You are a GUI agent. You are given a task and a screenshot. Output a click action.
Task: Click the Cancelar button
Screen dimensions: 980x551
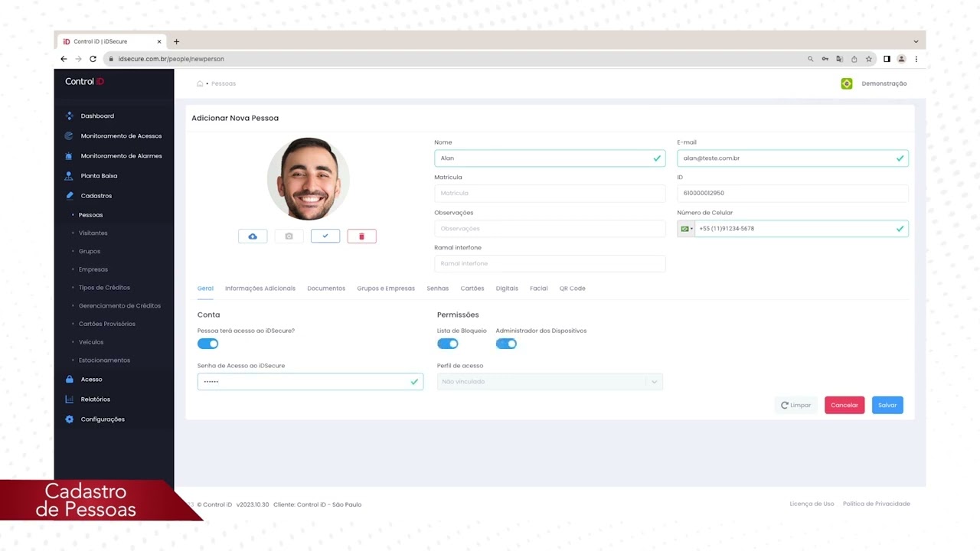pos(844,405)
